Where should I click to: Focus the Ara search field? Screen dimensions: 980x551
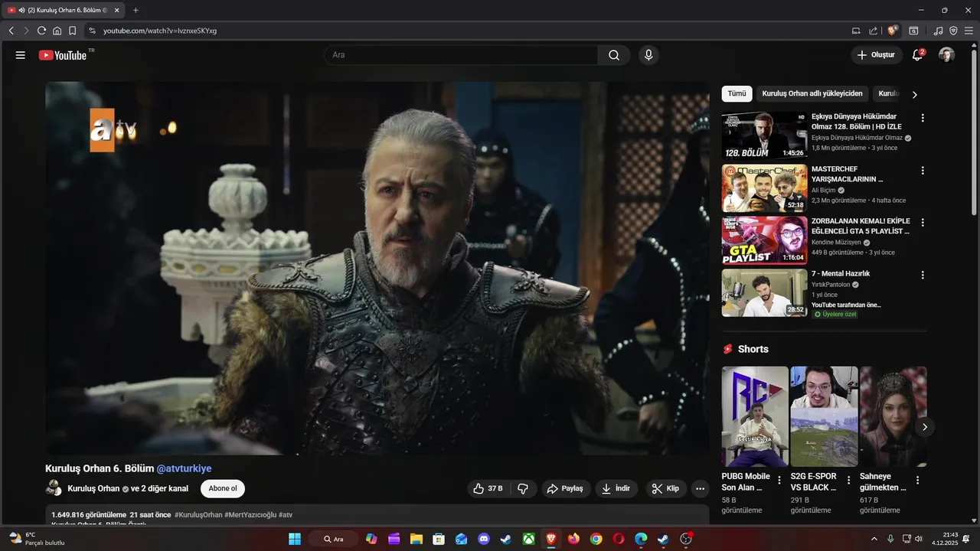[461, 55]
